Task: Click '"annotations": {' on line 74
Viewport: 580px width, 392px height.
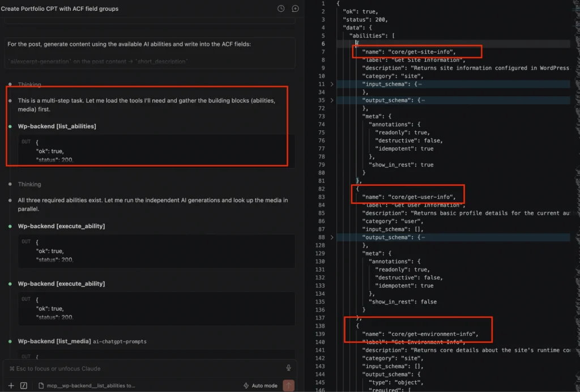Action: (394, 125)
